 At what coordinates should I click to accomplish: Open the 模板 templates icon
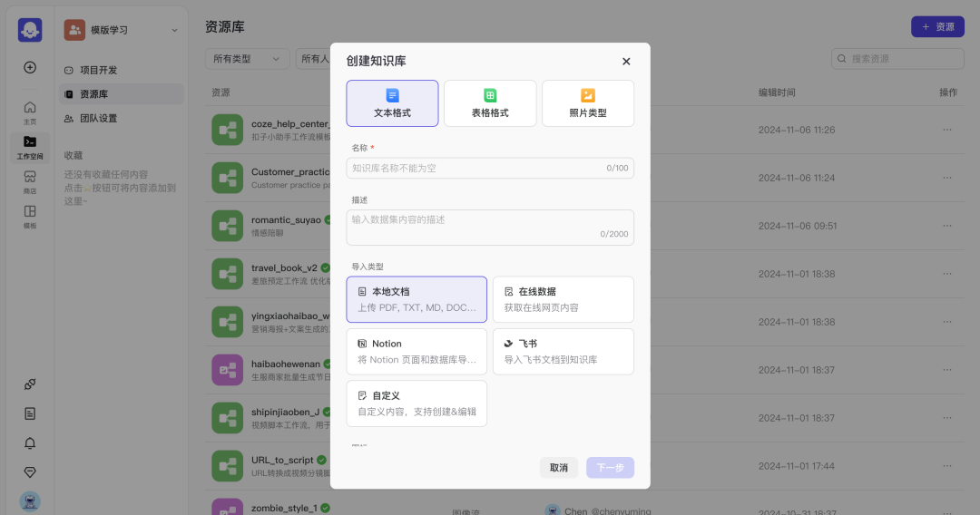tap(30, 217)
